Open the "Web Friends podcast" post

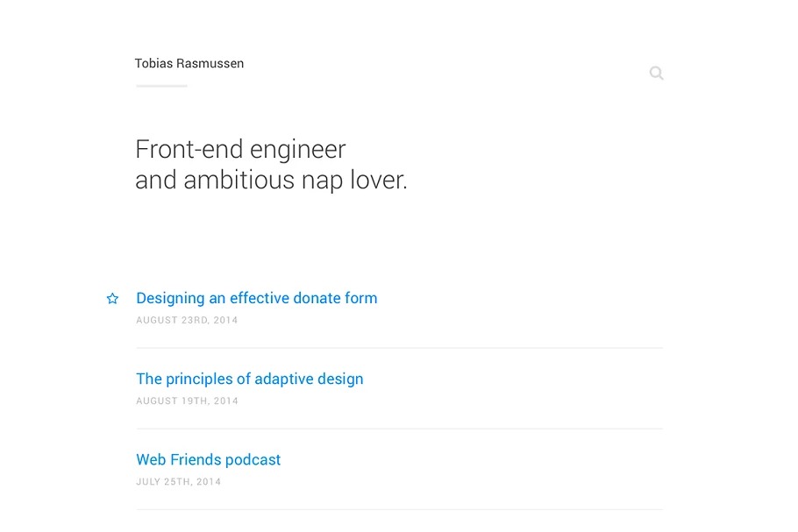tap(208, 460)
